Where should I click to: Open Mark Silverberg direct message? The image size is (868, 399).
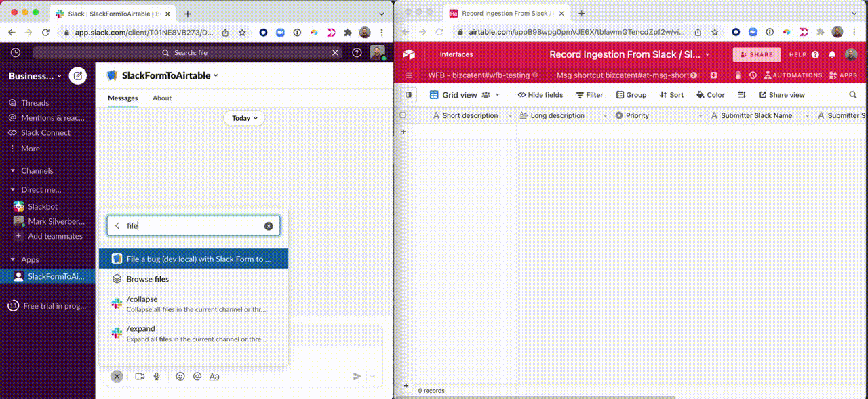pos(47,221)
